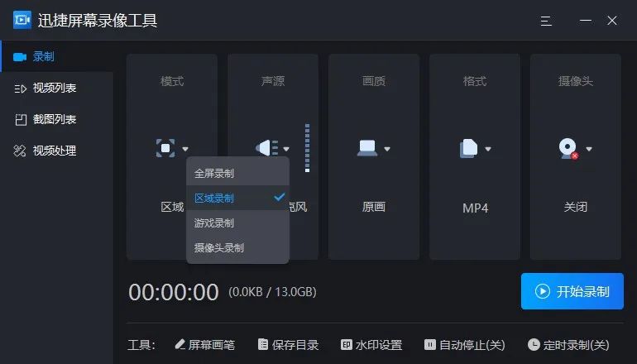Close the recorder window

(612, 21)
